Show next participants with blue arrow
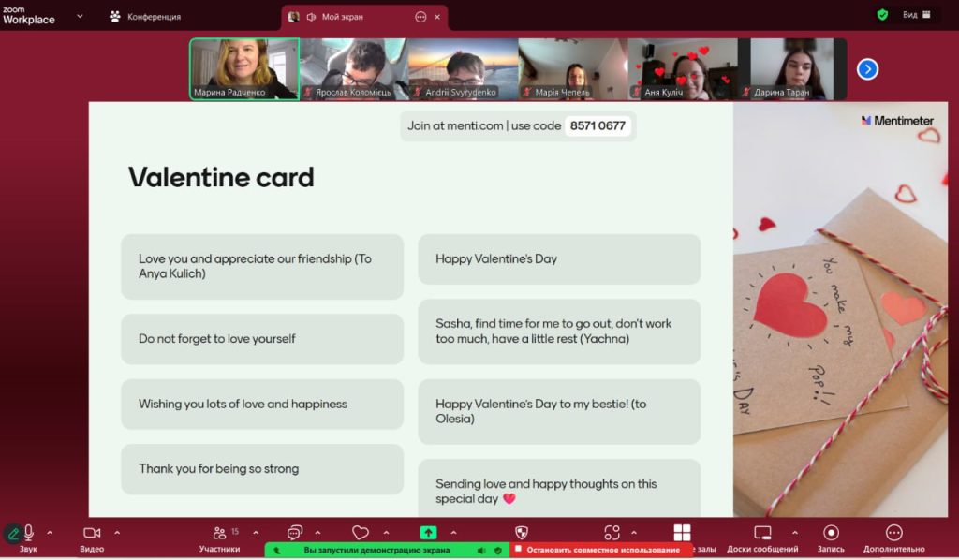959x560 pixels. point(867,68)
